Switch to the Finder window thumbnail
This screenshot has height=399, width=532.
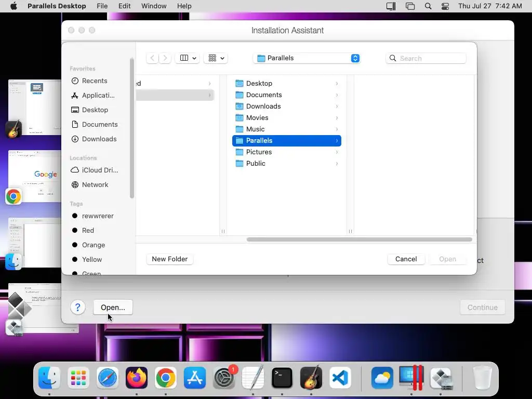coord(35,243)
